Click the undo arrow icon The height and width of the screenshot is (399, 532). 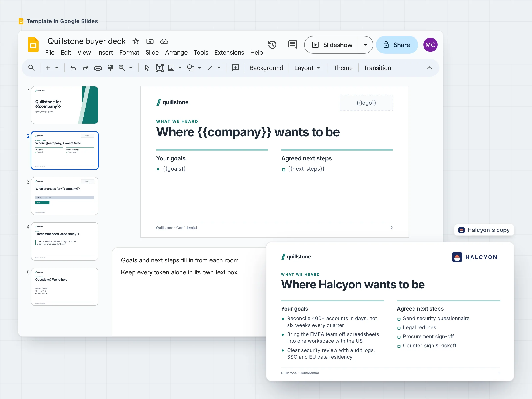point(73,68)
